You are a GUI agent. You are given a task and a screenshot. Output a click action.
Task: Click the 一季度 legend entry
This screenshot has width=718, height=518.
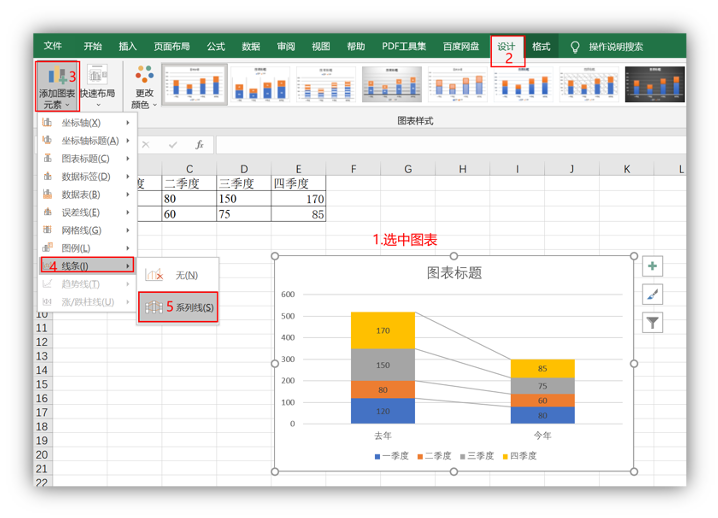[392, 456]
